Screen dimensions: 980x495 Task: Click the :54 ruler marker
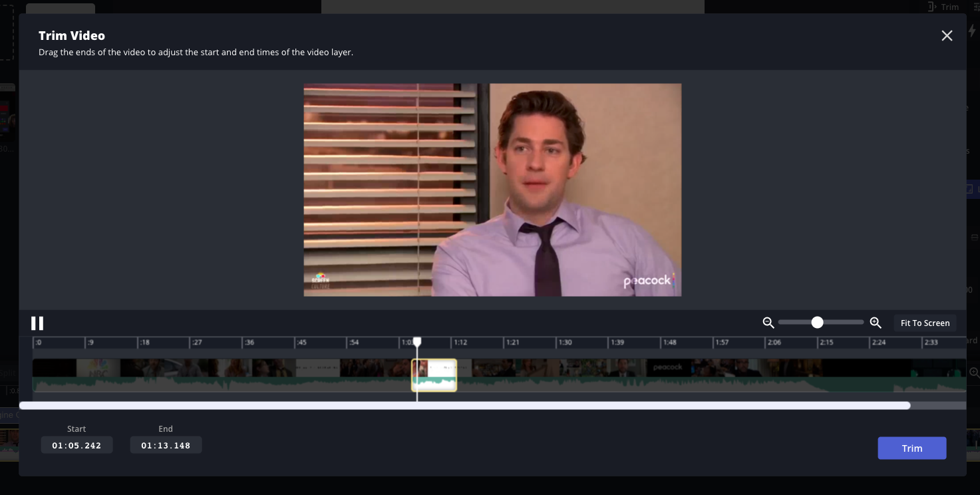pyautogui.click(x=354, y=343)
